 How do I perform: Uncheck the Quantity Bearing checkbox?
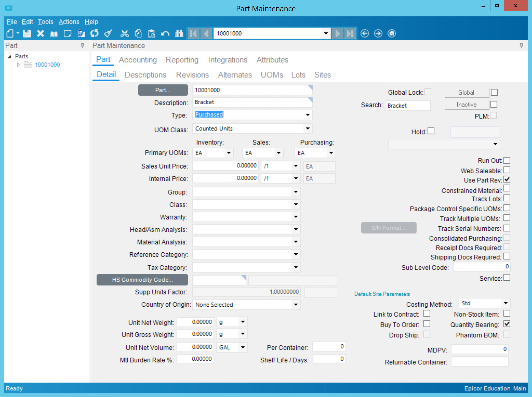tap(507, 324)
